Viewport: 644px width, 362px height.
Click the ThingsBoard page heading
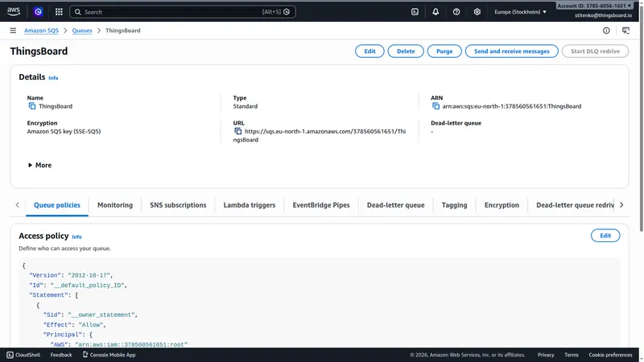point(39,51)
